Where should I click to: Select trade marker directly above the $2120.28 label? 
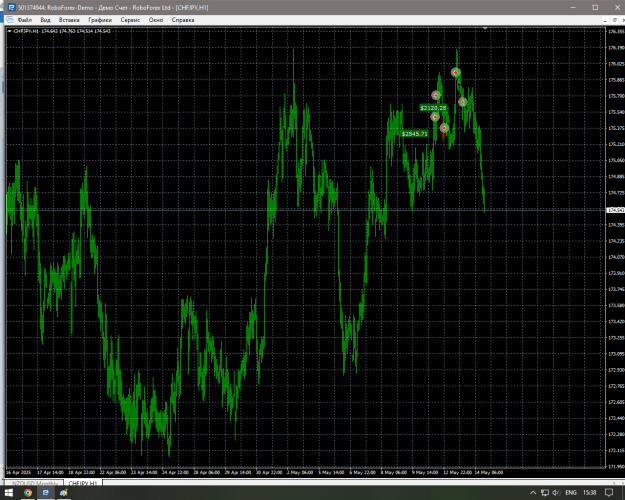(436, 95)
